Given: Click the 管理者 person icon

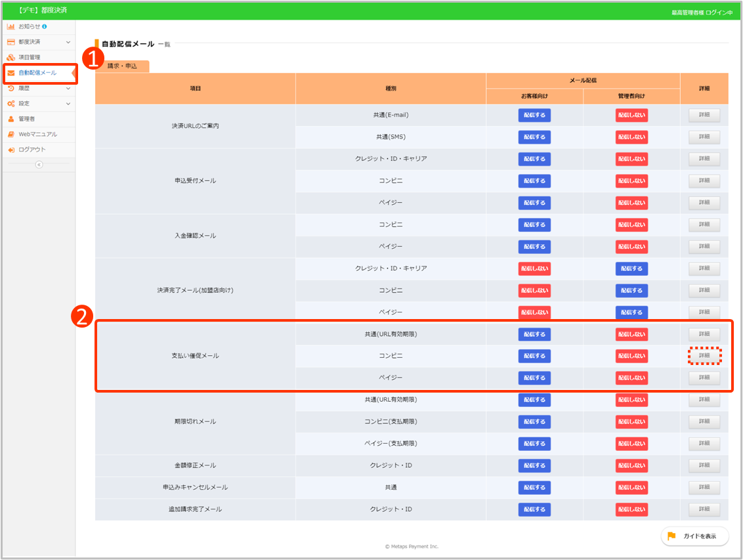Looking at the screenshot, I should click(x=11, y=119).
